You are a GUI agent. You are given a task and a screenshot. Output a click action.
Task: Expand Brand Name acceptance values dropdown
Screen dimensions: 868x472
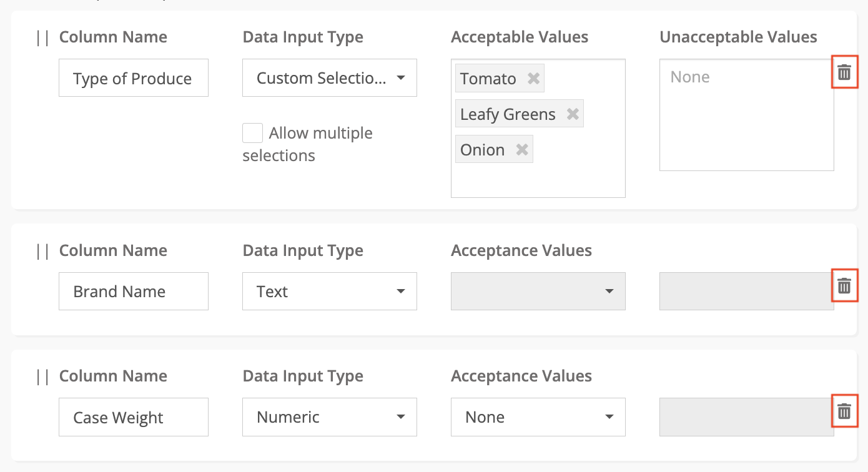(538, 292)
